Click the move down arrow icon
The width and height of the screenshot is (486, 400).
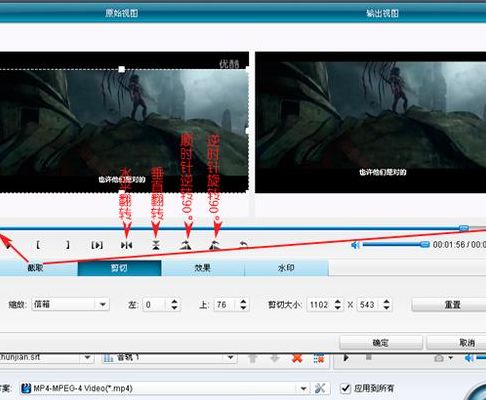[x=275, y=358]
